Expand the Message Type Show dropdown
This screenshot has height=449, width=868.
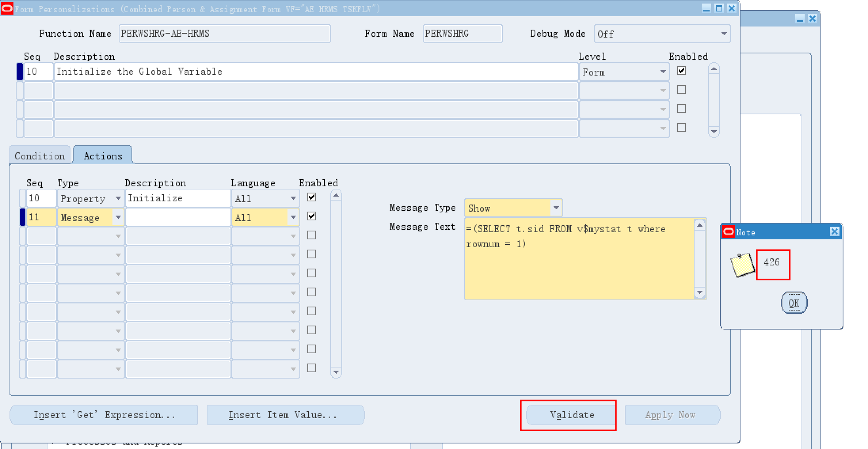pyautogui.click(x=556, y=208)
